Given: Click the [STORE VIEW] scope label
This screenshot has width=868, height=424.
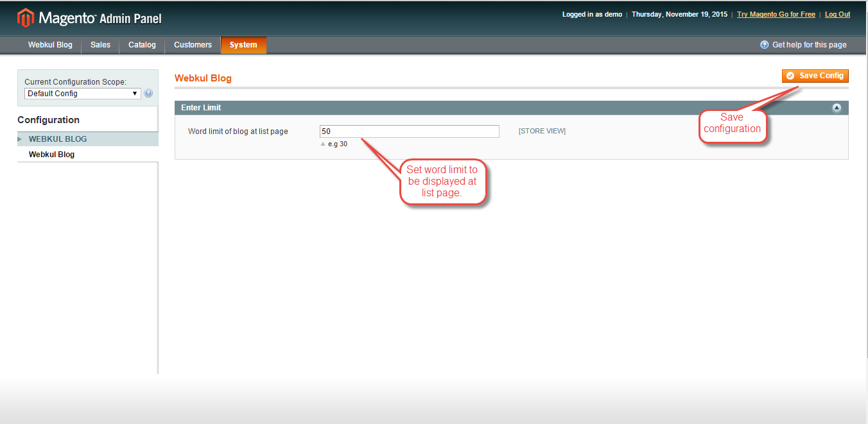Looking at the screenshot, I should point(542,131).
